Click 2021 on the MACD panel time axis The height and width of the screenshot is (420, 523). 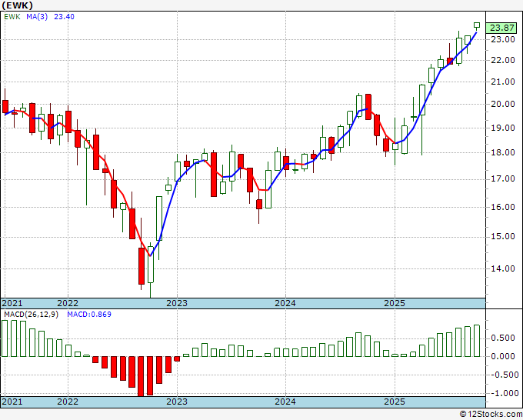(12, 402)
